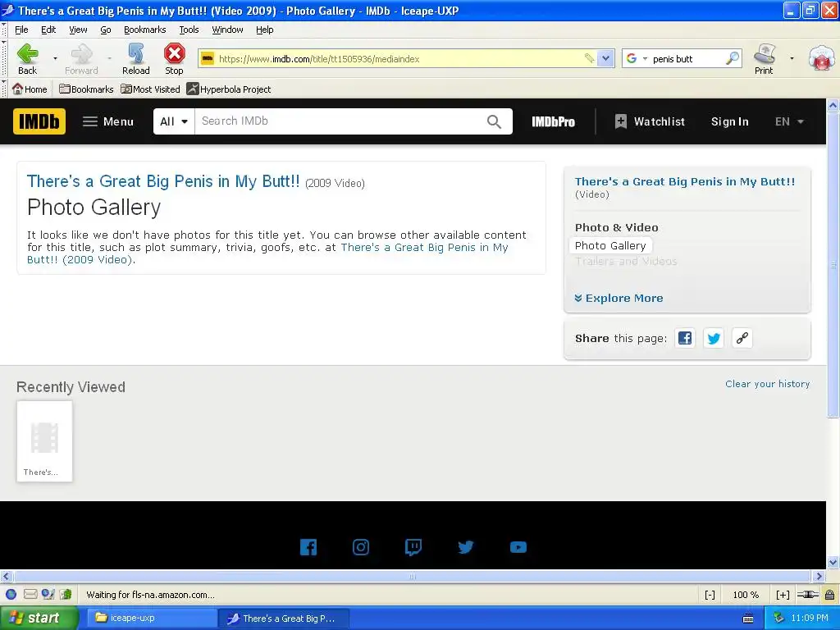Open the Edit menu
840x630 pixels.
(x=48, y=30)
